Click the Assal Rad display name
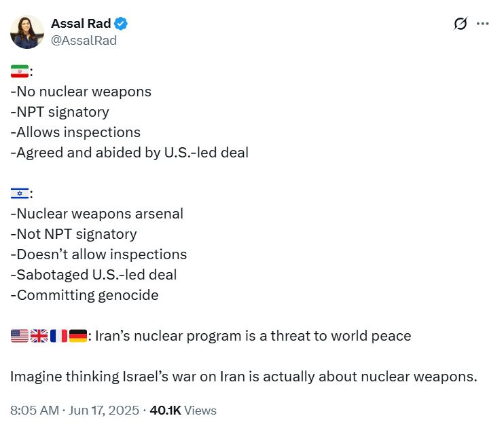Screen dimensions: 504x437 pos(81,24)
